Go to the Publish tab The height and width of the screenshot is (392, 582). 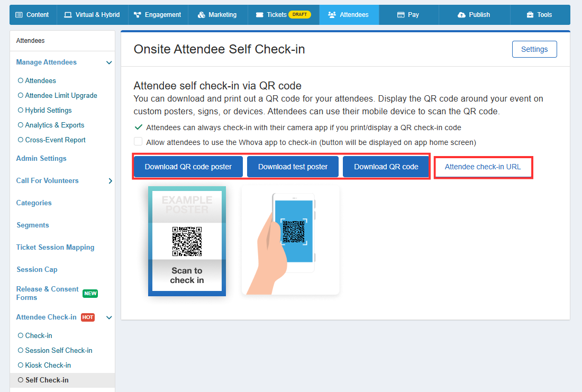coord(475,15)
